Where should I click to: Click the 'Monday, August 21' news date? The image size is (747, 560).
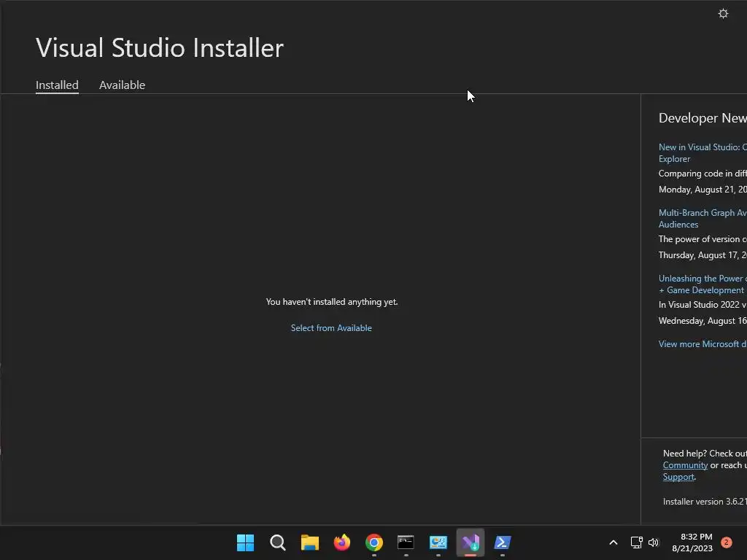pyautogui.click(x=703, y=190)
